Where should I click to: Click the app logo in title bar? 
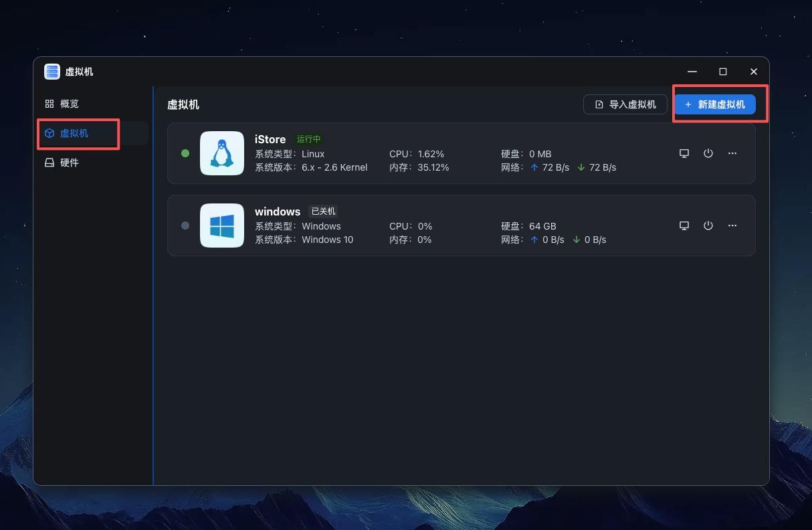(52, 72)
